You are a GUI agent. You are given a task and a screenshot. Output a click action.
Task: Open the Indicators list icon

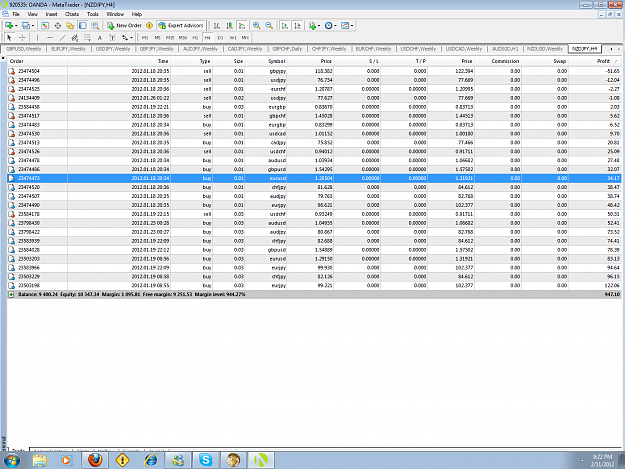pyautogui.click(x=312, y=26)
